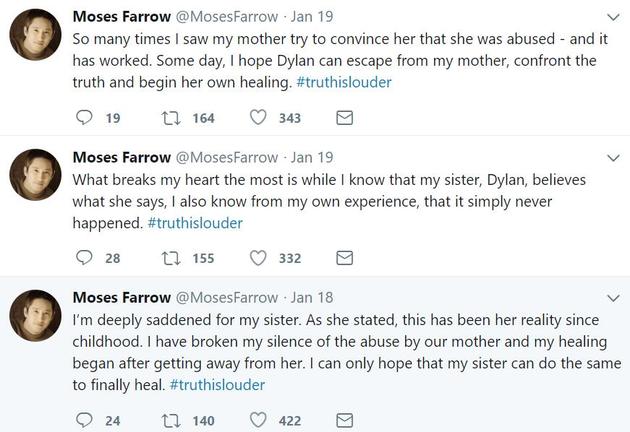
Task: Open #truthislouder hashtag in the first tweet
Action: tap(345, 82)
